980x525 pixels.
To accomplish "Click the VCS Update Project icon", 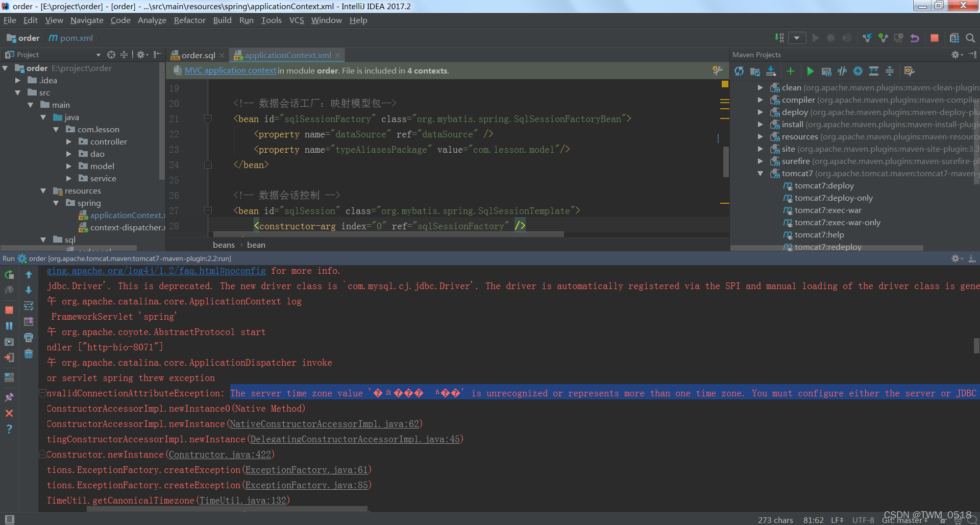I will [x=867, y=38].
